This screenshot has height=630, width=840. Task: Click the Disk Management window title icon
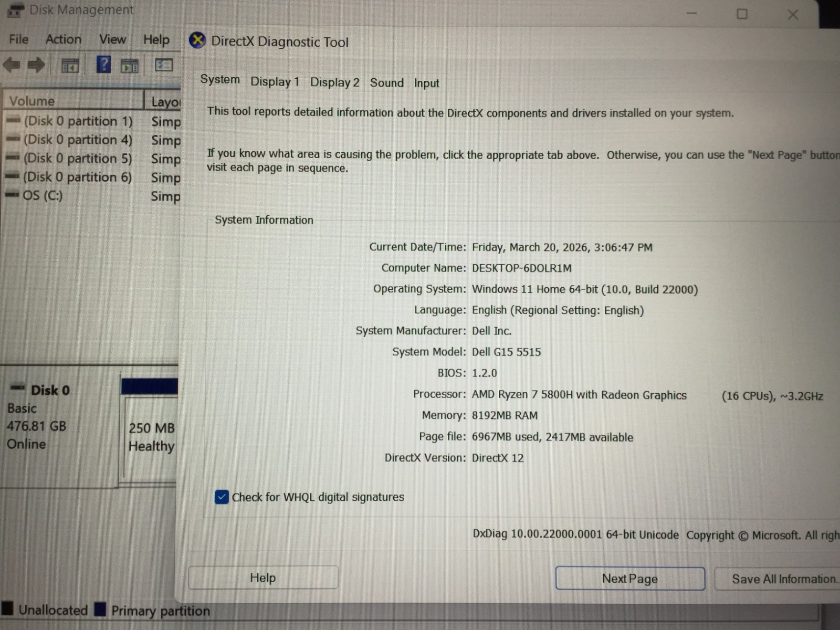coord(16,10)
